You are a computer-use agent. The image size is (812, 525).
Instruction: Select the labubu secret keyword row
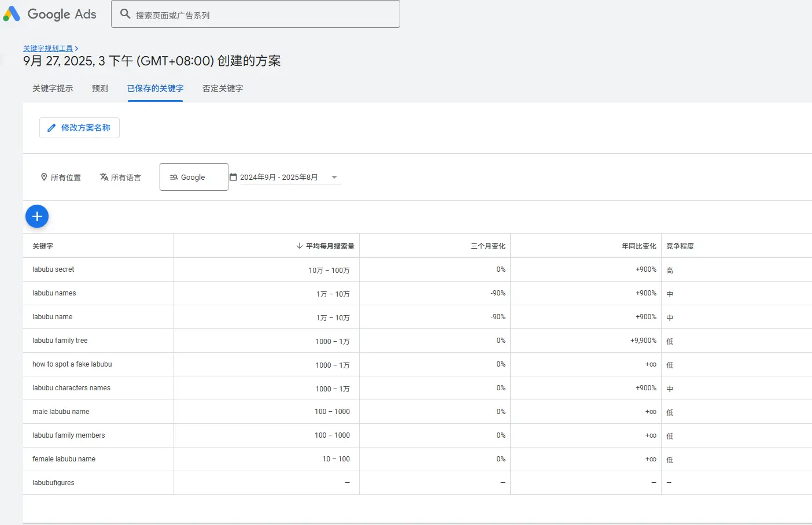(53, 269)
